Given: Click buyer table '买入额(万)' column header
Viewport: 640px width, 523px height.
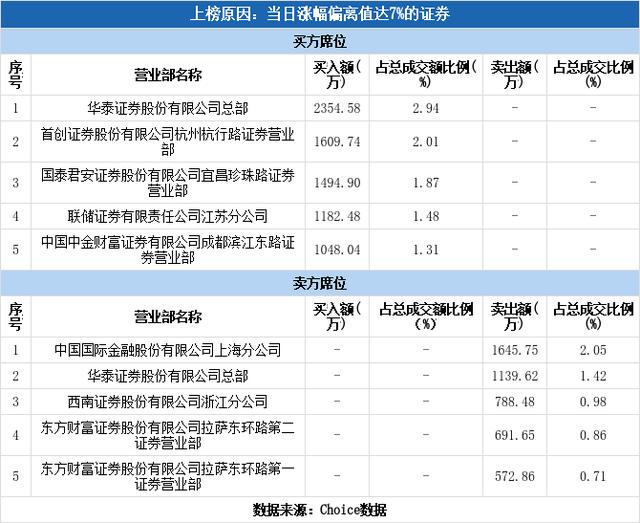Looking at the screenshot, I should click(x=337, y=75).
